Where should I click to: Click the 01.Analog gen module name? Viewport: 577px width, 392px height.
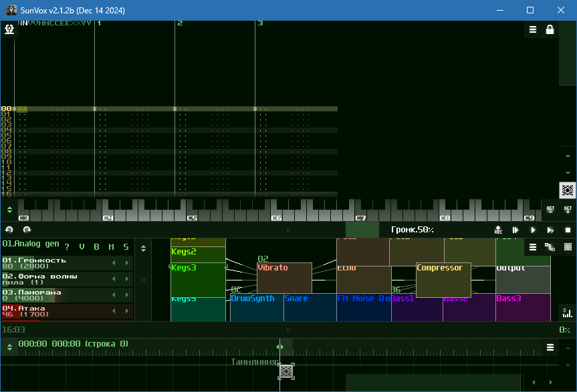pos(31,244)
